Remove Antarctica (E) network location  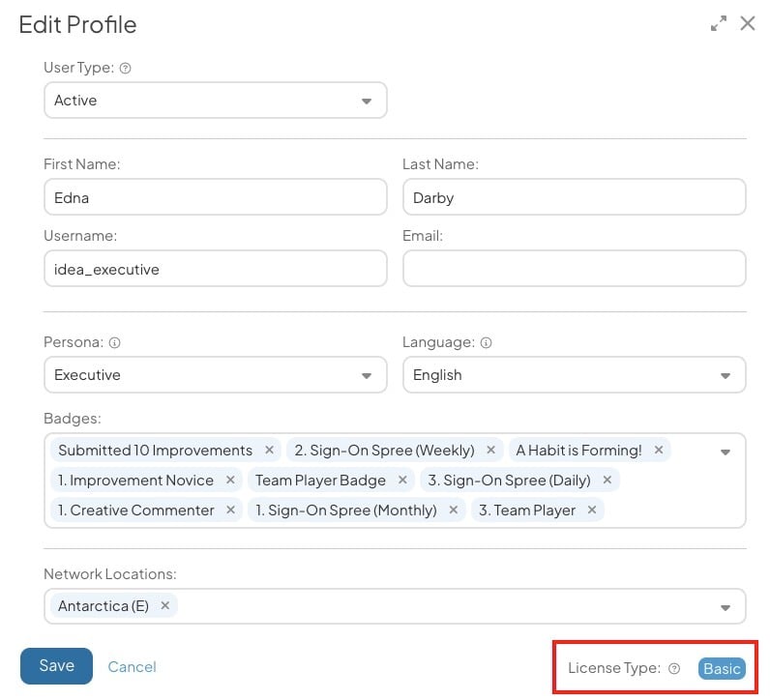(165, 606)
